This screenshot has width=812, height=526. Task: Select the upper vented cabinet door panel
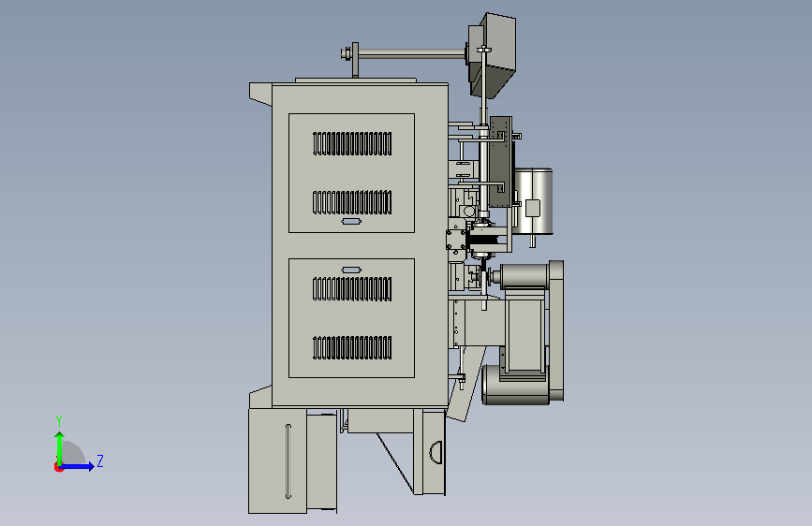pos(351,173)
